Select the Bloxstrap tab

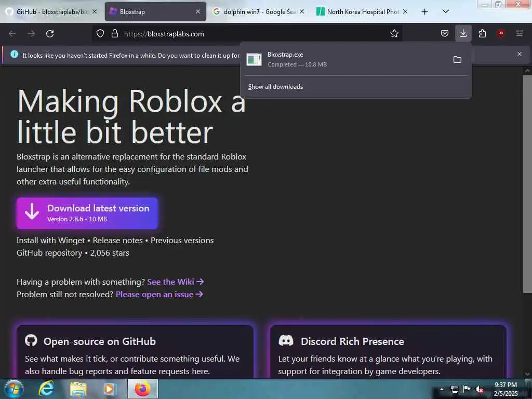tap(155, 11)
